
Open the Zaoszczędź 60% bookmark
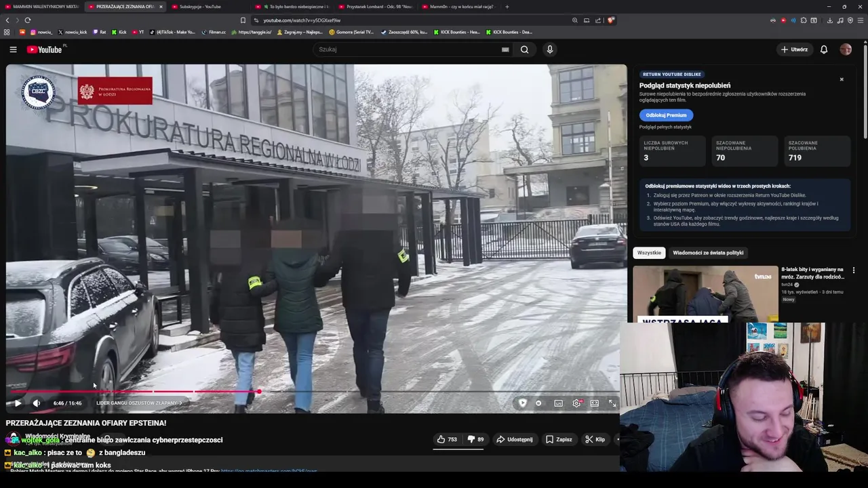click(405, 32)
